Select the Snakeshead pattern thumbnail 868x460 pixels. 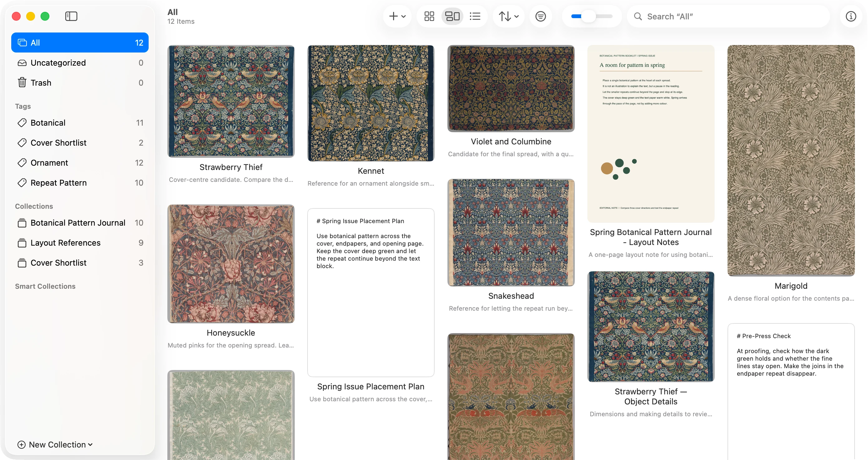coord(511,232)
